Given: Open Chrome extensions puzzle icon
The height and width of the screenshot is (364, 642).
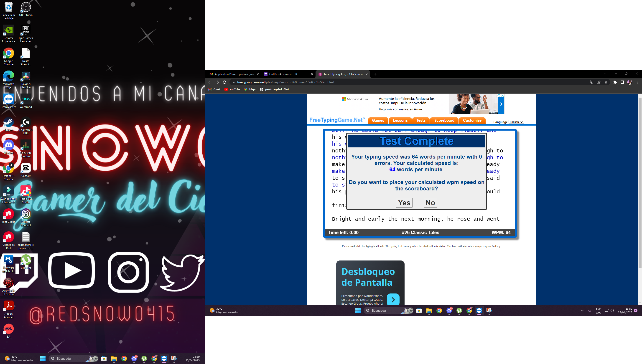Looking at the screenshot, I should [x=615, y=82].
